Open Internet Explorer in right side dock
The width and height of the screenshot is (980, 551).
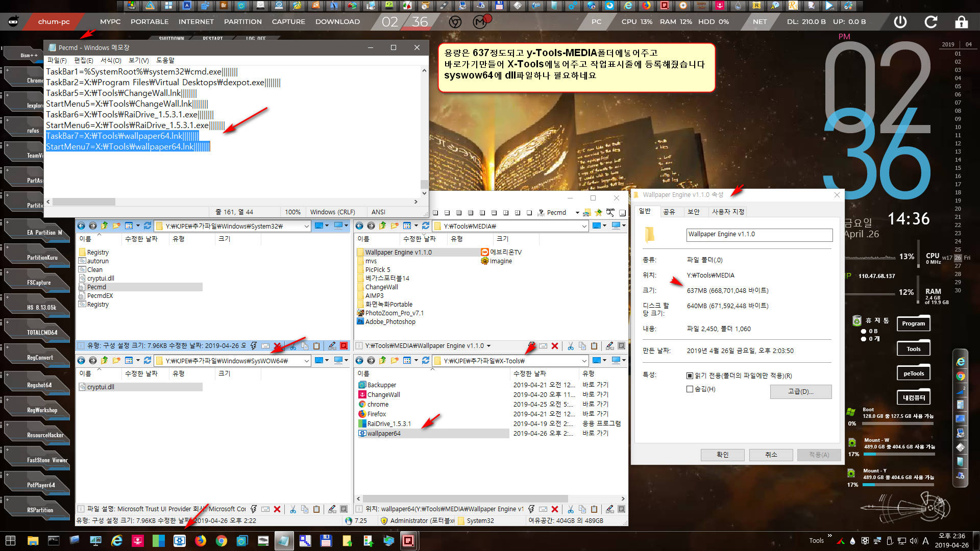tap(961, 362)
